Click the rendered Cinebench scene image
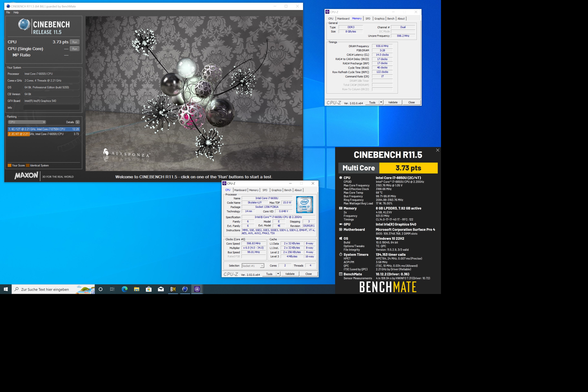 194,93
